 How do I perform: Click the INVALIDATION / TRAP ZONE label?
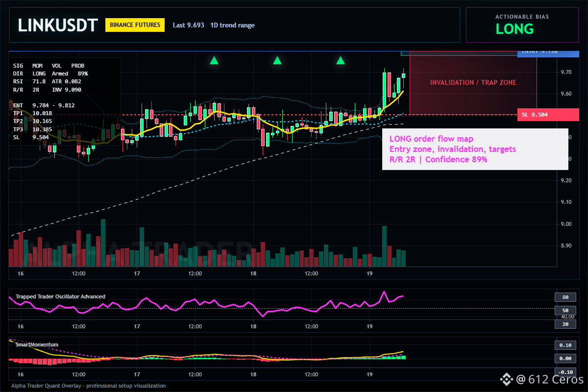(472, 82)
